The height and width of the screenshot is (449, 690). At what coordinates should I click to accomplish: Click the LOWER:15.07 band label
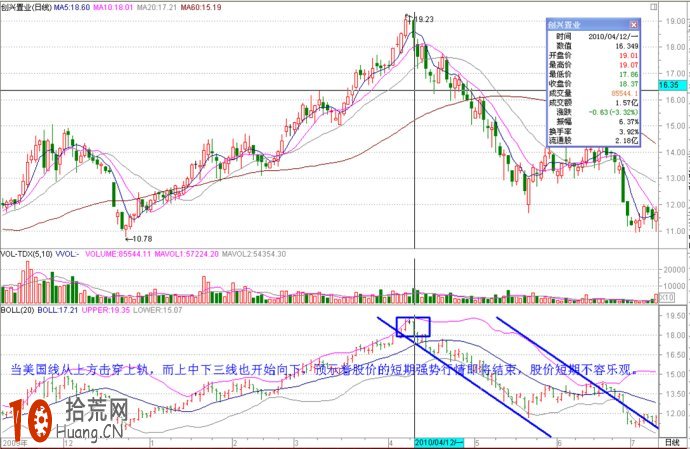158,310
